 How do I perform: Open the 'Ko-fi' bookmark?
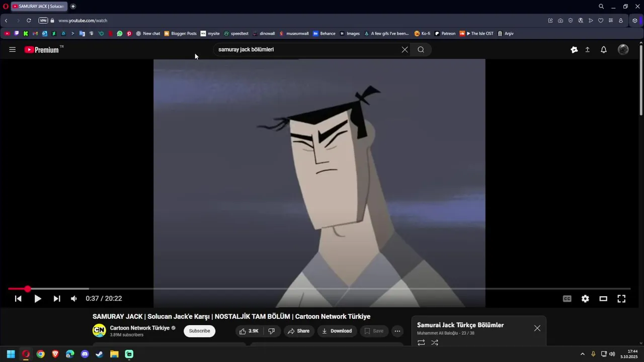click(x=422, y=34)
